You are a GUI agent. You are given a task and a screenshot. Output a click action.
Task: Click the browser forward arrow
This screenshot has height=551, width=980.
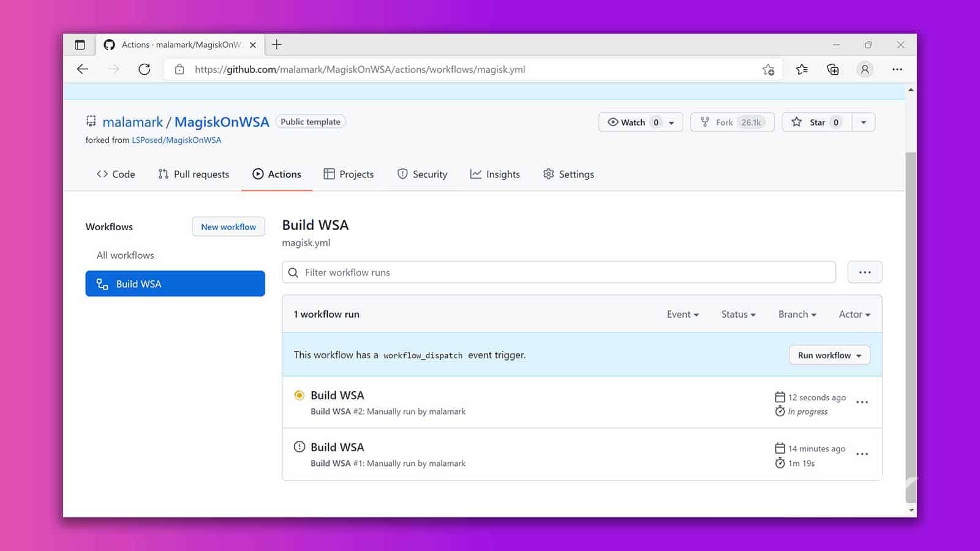[113, 69]
